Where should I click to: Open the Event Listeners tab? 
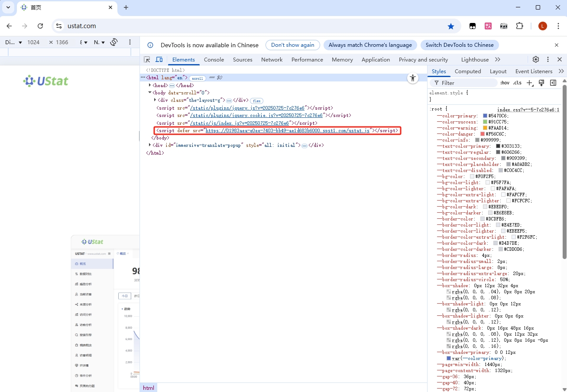tap(534, 71)
